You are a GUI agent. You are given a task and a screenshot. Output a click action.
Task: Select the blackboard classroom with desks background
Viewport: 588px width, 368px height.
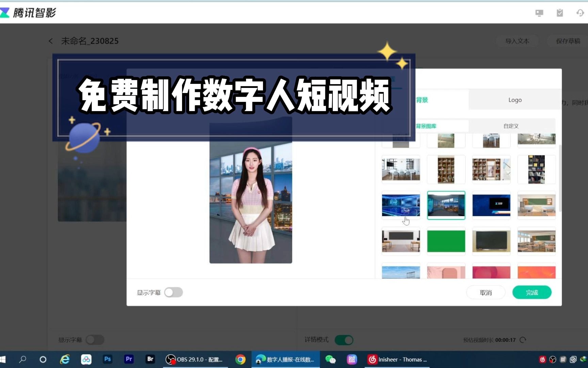pos(401,241)
